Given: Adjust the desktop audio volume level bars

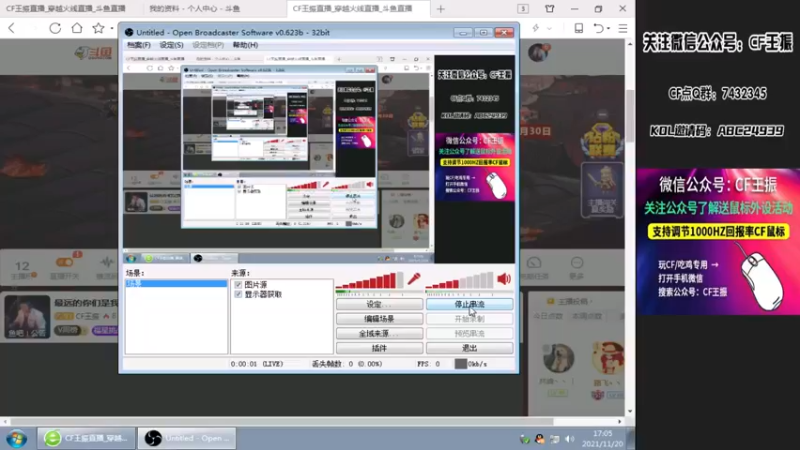Looking at the screenshot, I should (459, 281).
